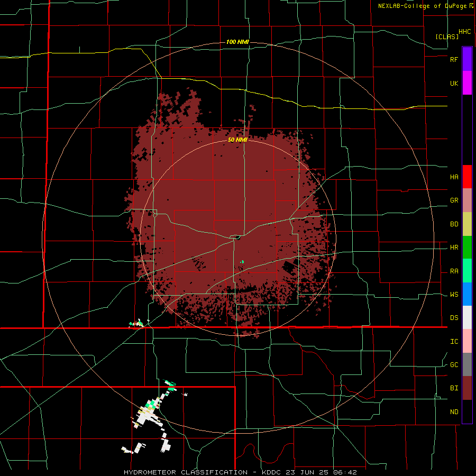476x476 pixels.
Task: Click the '[CLAS]' units label
Action: 447,36
